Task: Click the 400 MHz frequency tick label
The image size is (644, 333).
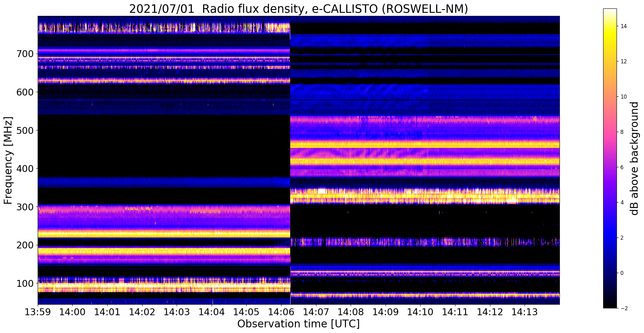Action: pos(25,169)
